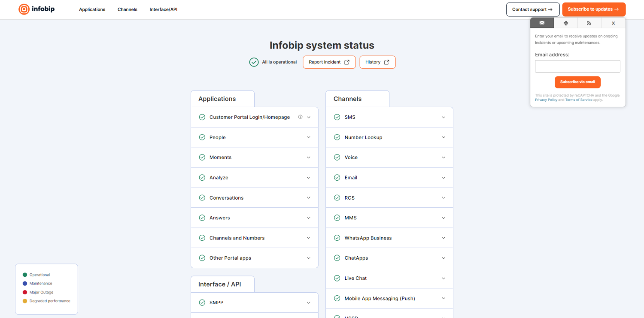
Task: Click the red Major Outage legend dot
Action: pos(25,292)
